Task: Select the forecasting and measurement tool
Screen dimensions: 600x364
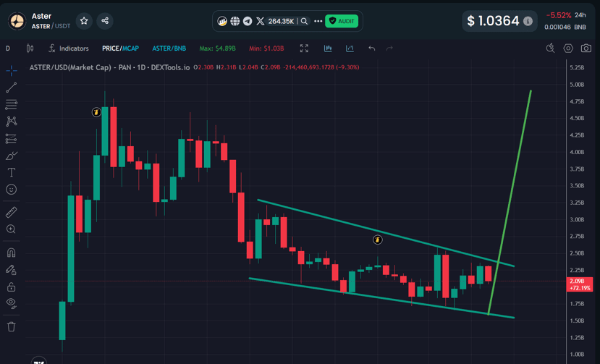Action: pyautogui.click(x=12, y=138)
